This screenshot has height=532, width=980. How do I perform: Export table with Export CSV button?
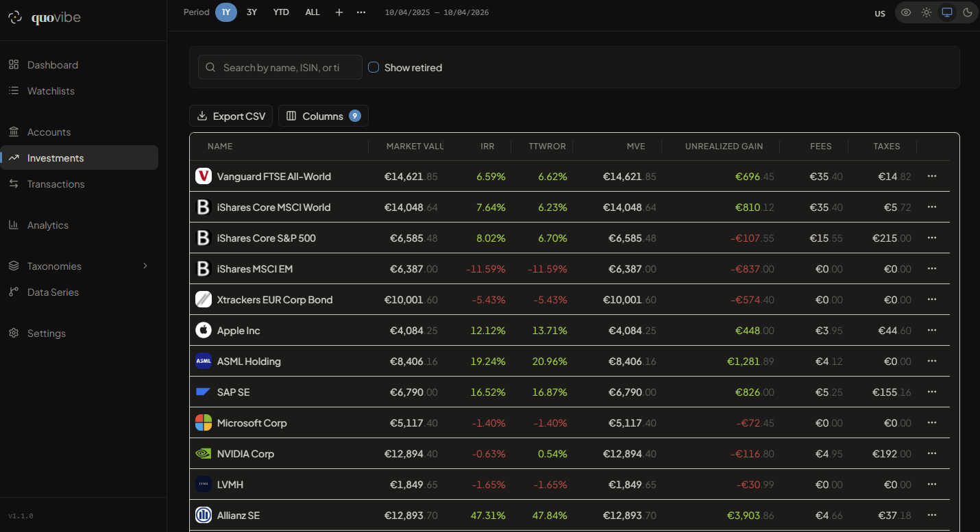pyautogui.click(x=231, y=116)
